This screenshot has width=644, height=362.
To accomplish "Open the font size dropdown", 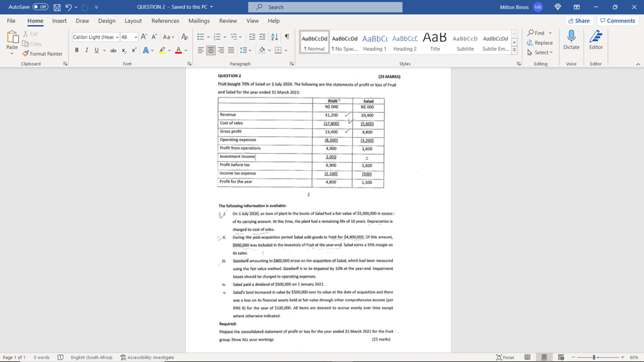I will coord(136,37).
